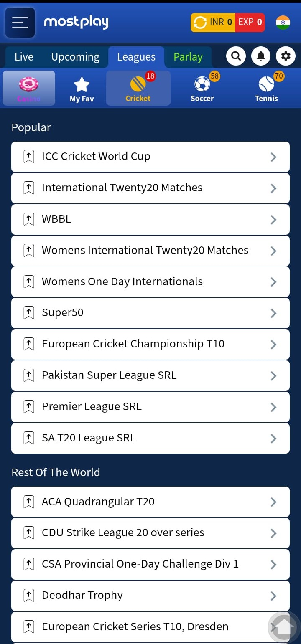Open settings gear icon
301x644 pixels.
point(286,56)
